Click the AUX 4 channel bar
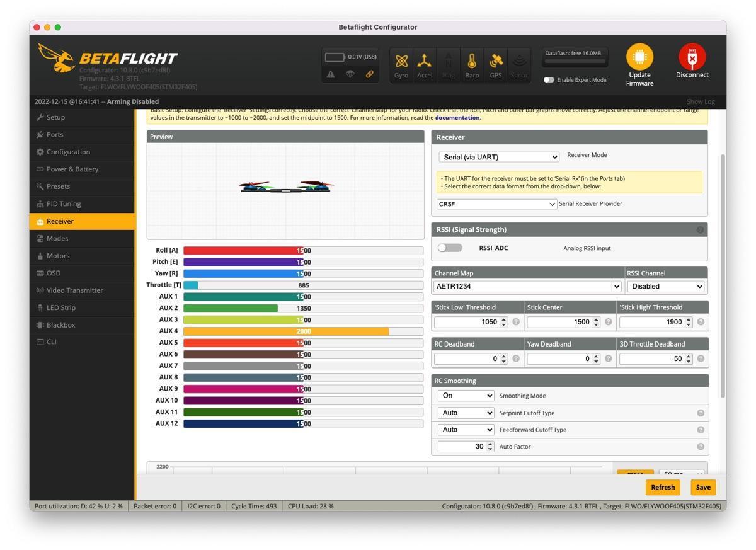The width and height of the screenshot is (756, 550). 303,331
